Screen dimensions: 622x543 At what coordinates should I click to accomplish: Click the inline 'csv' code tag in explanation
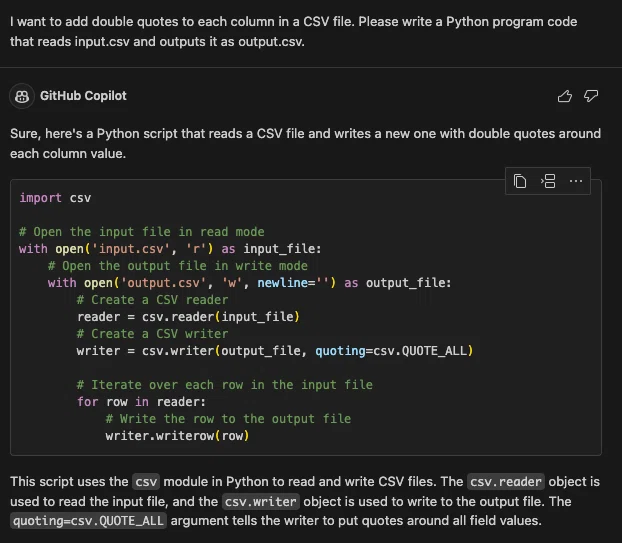tap(146, 482)
